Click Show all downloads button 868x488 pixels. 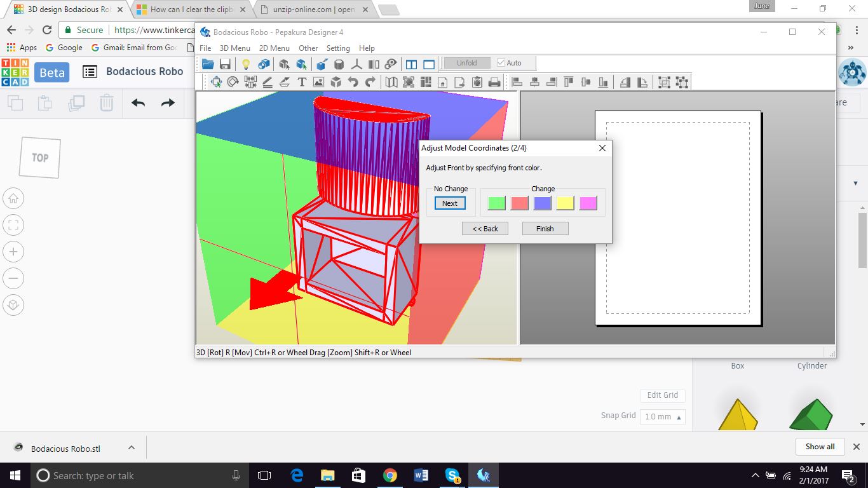coord(820,447)
